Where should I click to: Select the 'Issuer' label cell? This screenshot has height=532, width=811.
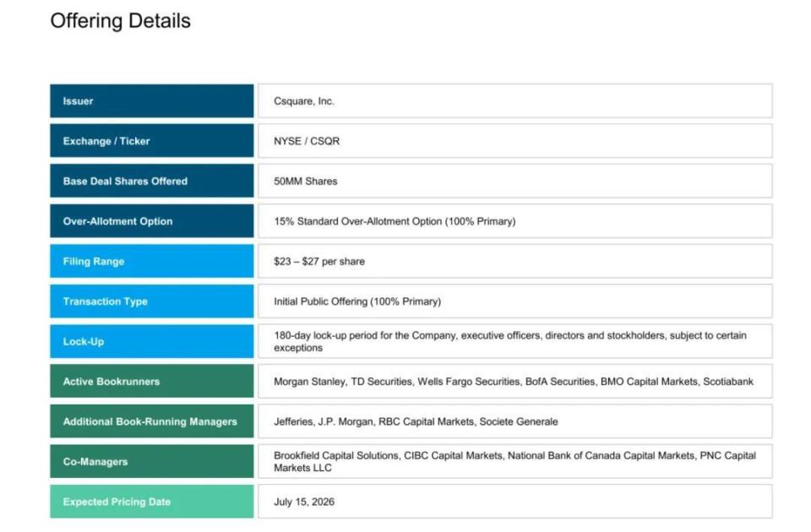pyautogui.click(x=151, y=100)
